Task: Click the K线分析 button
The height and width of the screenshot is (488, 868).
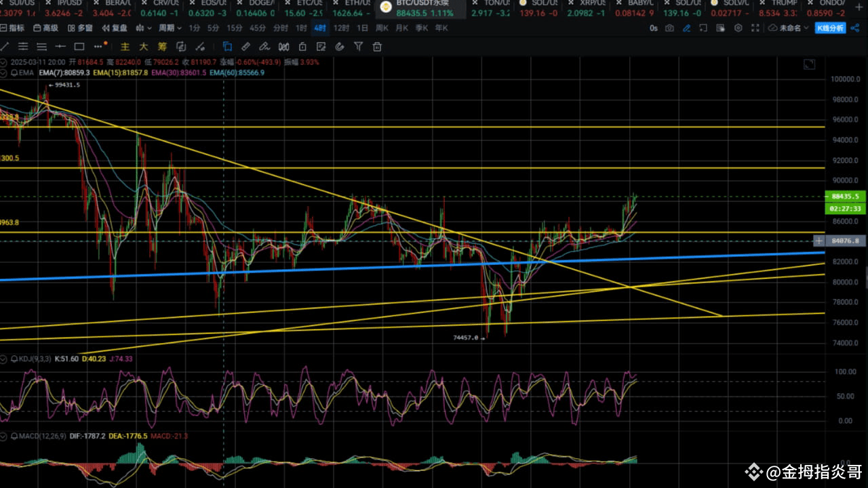Action: tap(831, 28)
